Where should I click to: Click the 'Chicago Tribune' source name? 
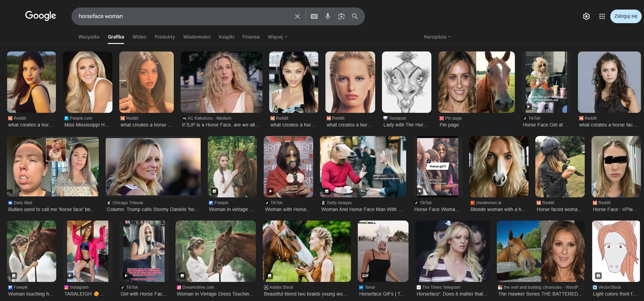click(x=128, y=203)
